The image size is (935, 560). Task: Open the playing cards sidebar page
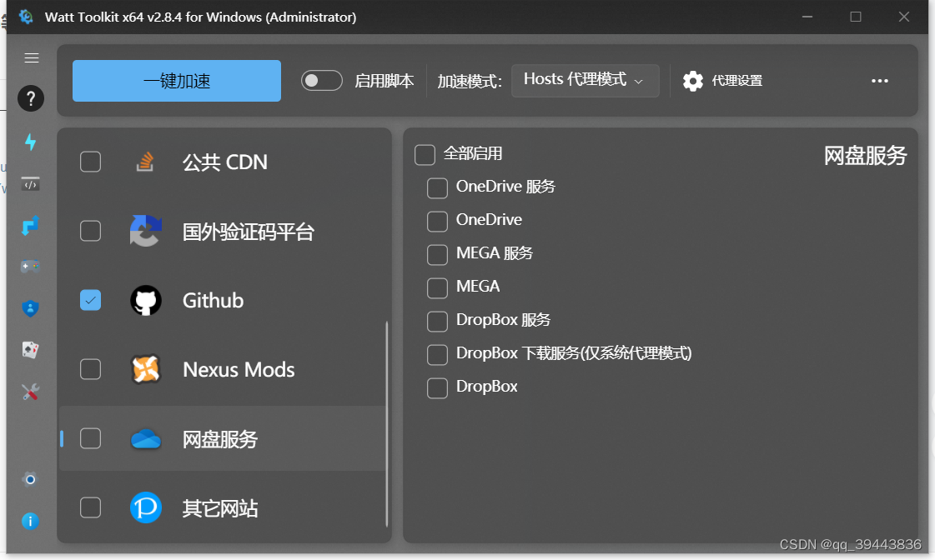tap(30, 350)
